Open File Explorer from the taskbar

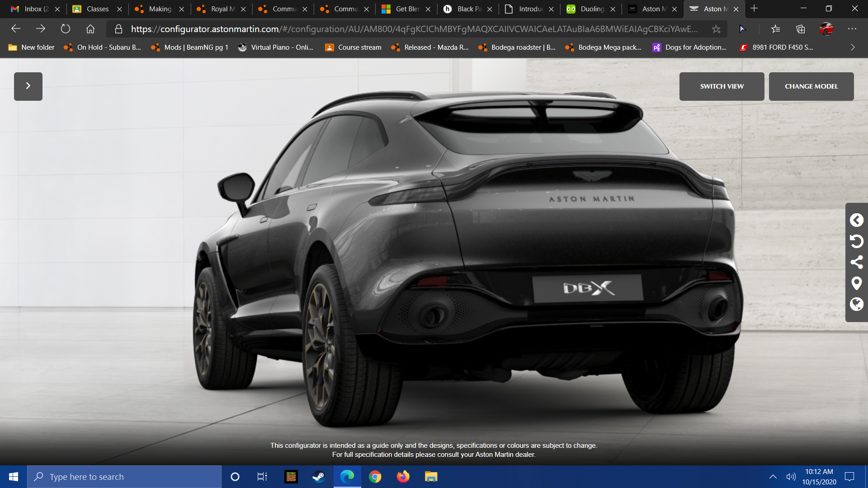pos(431,477)
